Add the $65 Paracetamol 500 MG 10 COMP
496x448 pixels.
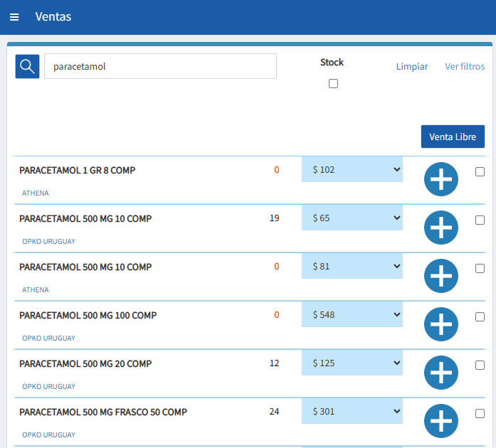(440, 228)
